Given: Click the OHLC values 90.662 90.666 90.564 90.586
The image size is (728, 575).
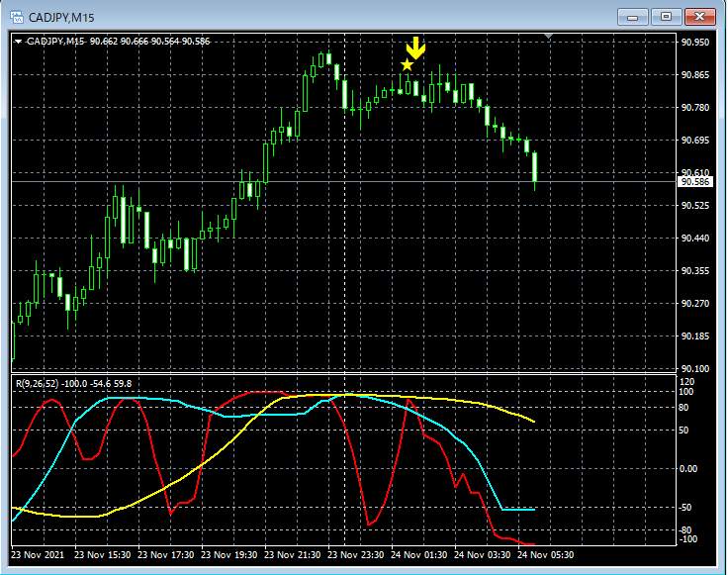Looking at the screenshot, I should 149,42.
